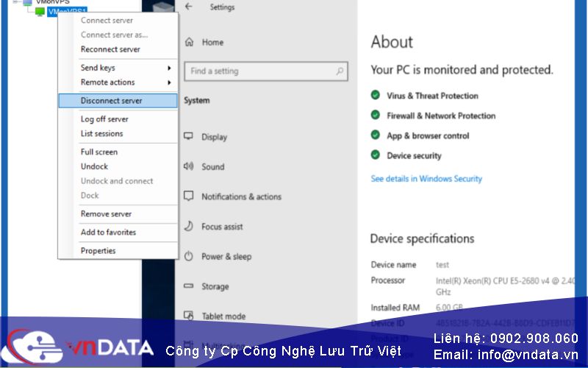Open Home in Settings sidebar
This screenshot has width=588, height=368.
[x=212, y=43]
